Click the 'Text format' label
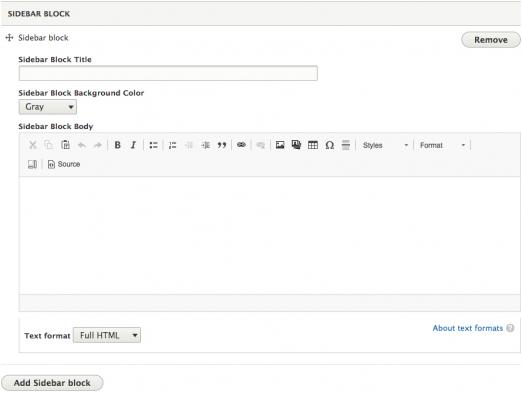 click(x=47, y=335)
